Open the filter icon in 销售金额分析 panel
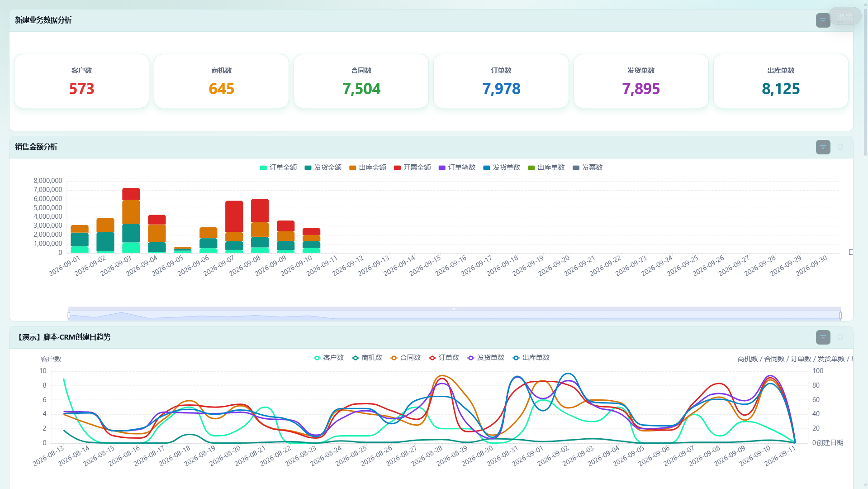 coord(823,147)
